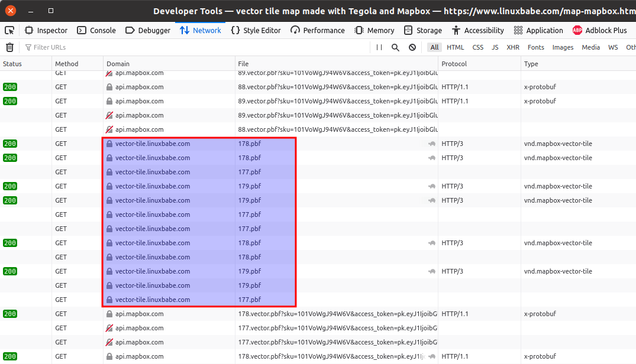636x364 pixels.
Task: Enable the CSS request filter
Action: coord(477,47)
